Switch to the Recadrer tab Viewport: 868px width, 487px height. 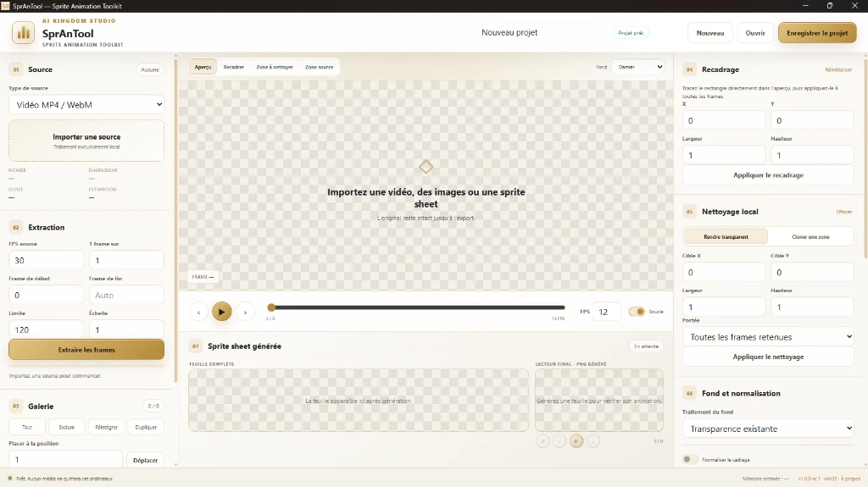pyautogui.click(x=234, y=67)
